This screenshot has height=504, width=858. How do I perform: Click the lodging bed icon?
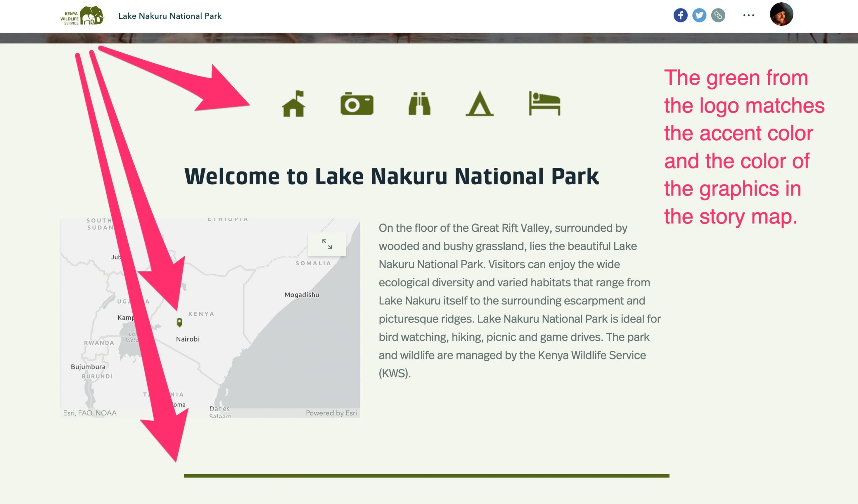click(x=544, y=103)
